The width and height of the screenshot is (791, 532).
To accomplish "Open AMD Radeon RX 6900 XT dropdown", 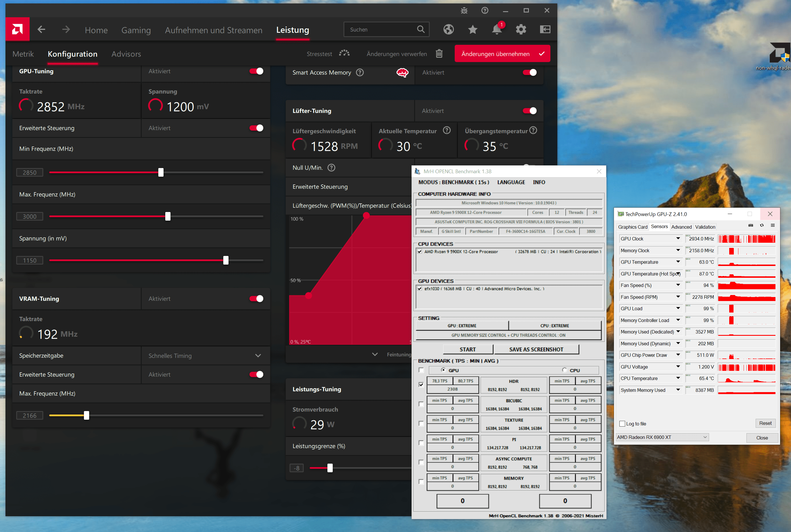I will click(x=705, y=437).
